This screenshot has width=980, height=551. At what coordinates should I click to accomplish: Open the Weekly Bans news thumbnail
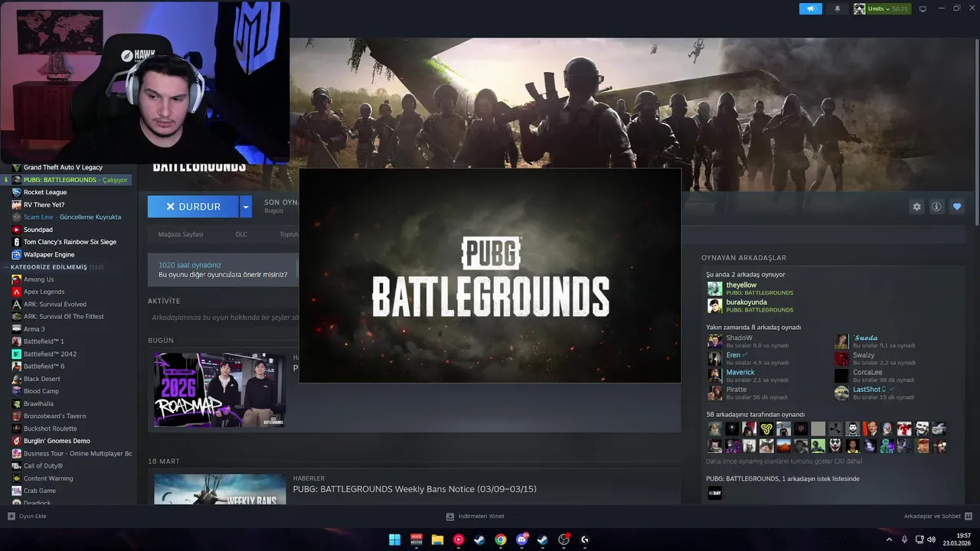coord(220,490)
